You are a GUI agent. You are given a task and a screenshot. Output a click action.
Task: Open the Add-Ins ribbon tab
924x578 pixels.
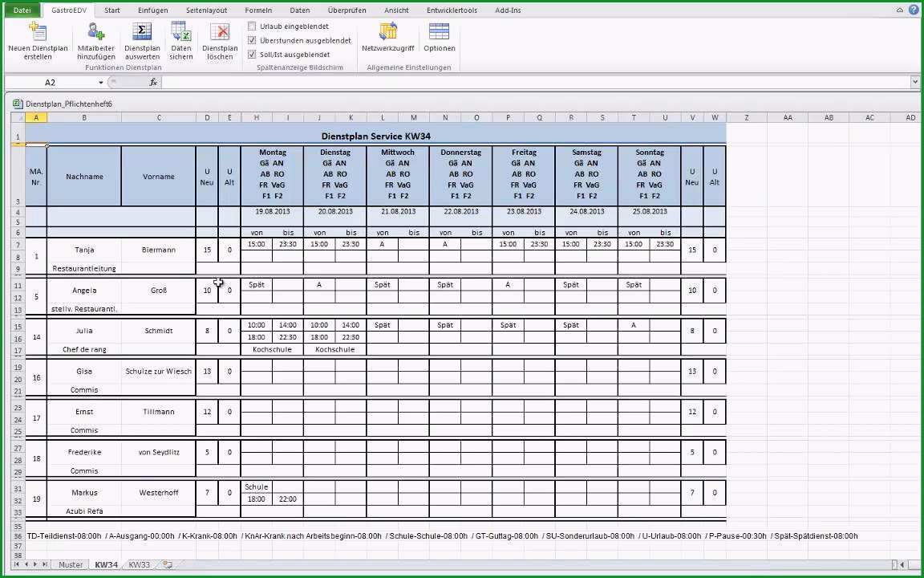pos(508,10)
